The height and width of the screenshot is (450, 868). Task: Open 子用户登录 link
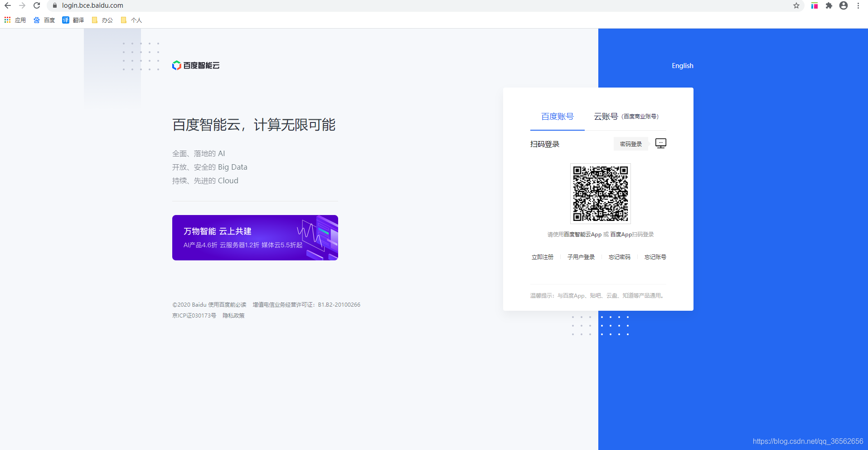(581, 257)
